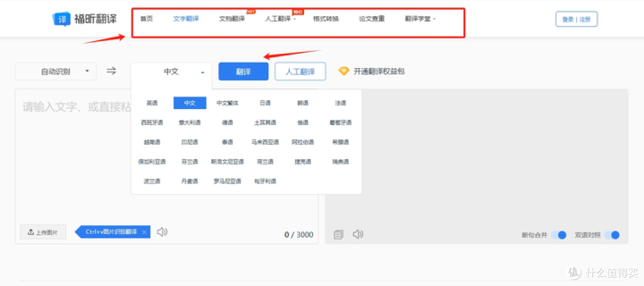Screen dimensions: 644x286
Task: Select 法语 from the language list
Action: point(340,103)
